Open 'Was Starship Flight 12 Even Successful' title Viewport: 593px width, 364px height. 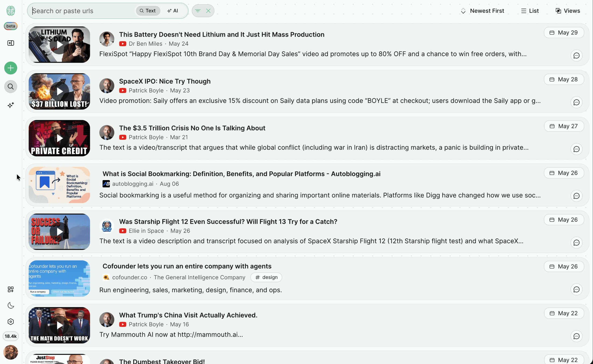coord(228,222)
